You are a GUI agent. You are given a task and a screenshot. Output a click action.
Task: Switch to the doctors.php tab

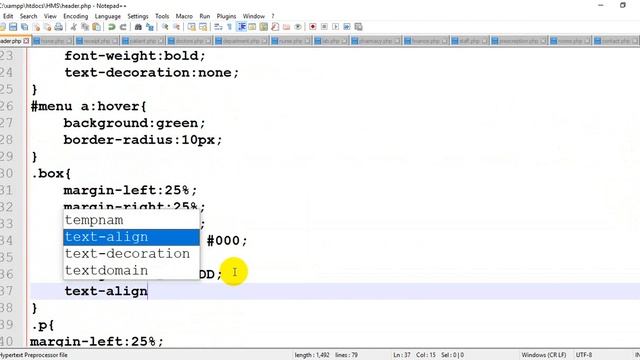[x=189, y=41]
